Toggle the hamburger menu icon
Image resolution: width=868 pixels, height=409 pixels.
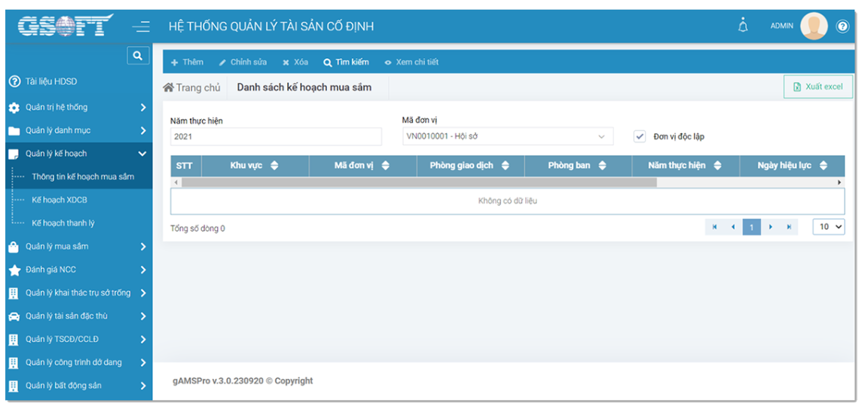(141, 26)
